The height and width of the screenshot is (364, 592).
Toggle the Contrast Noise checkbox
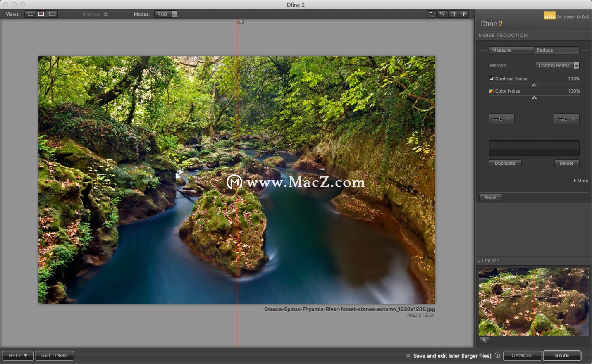(491, 79)
